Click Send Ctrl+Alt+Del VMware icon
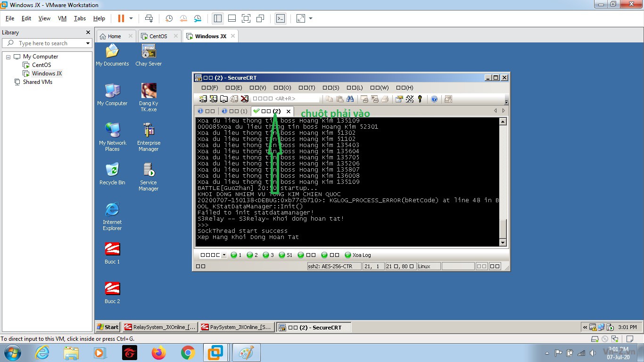This screenshot has width=644, height=362. pos(149,18)
